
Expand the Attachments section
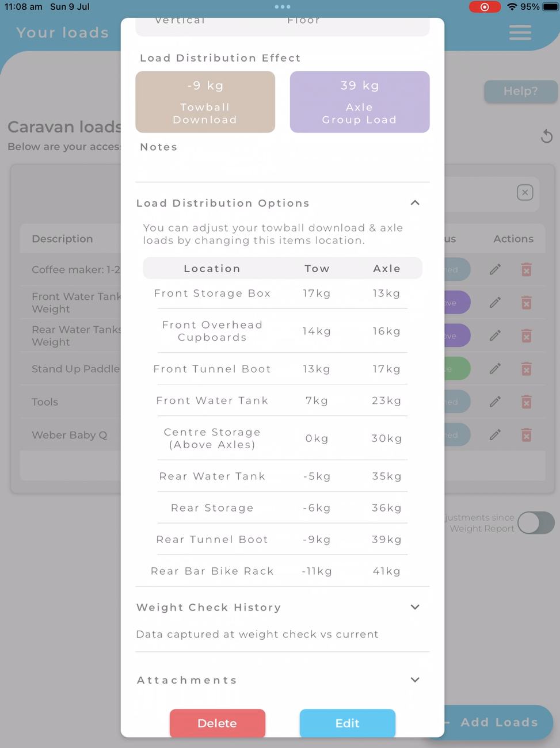click(415, 680)
